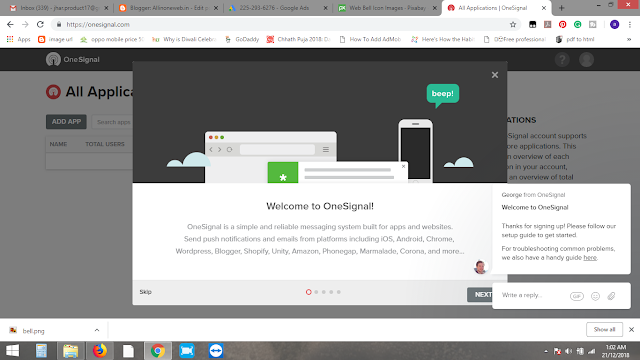Click the ADD APP button
This screenshot has height=360, width=640.
[x=66, y=122]
